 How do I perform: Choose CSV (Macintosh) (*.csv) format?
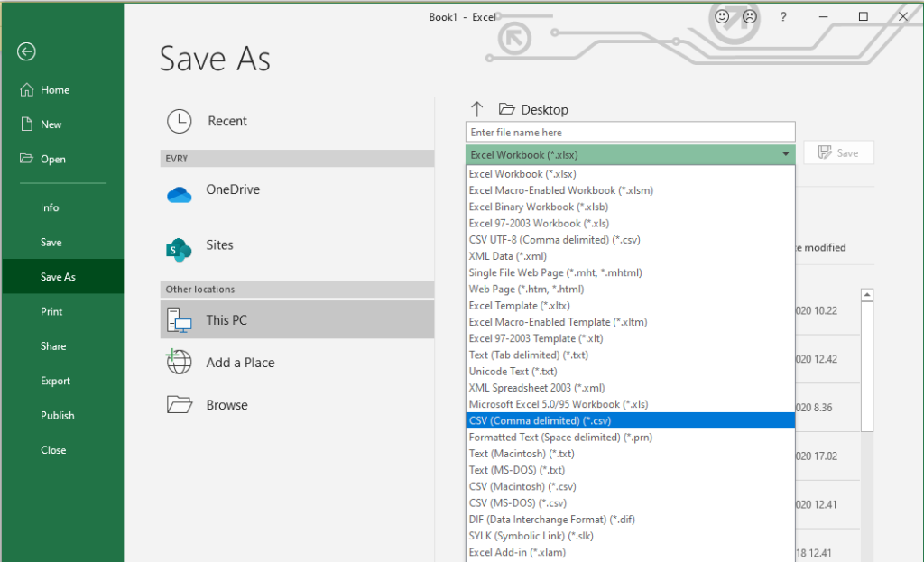pyautogui.click(x=630, y=486)
